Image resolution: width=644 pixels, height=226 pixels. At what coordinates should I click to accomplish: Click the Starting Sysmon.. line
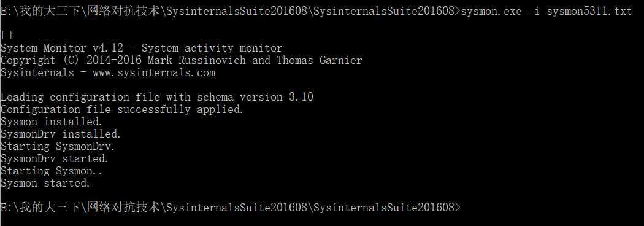tap(52, 171)
